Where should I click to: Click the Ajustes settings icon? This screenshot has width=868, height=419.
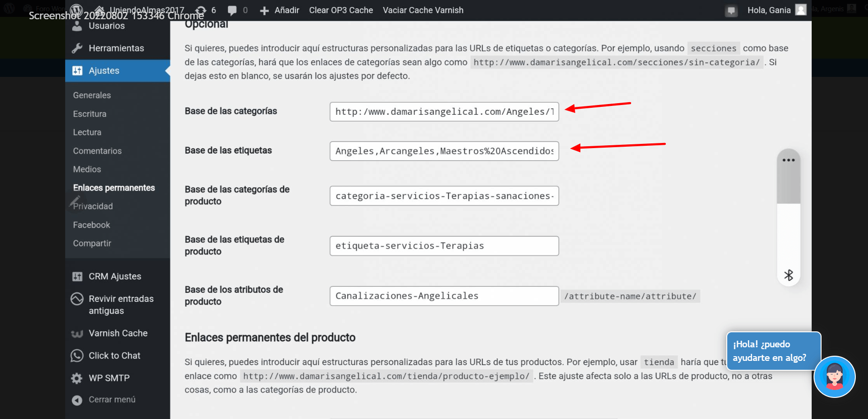(77, 71)
